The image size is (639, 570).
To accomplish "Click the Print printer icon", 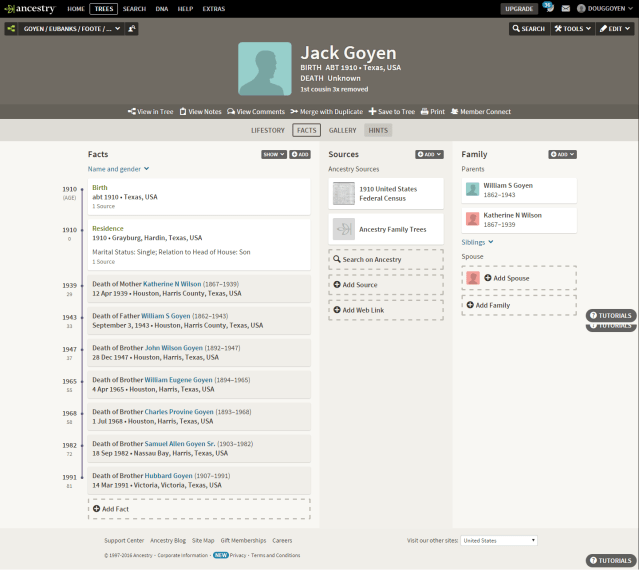I will pos(425,111).
